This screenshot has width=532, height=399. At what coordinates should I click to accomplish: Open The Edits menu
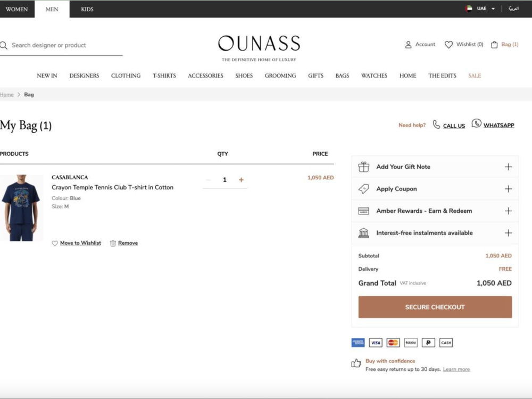click(443, 76)
